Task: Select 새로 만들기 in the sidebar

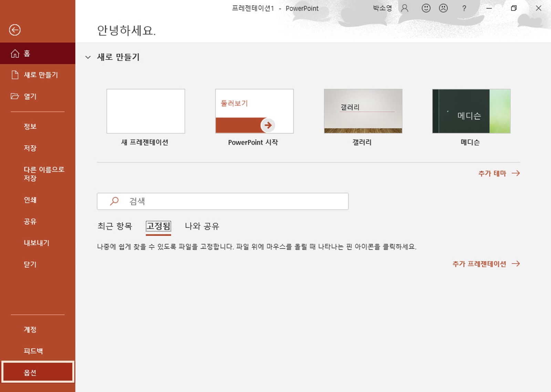Action: [38, 75]
